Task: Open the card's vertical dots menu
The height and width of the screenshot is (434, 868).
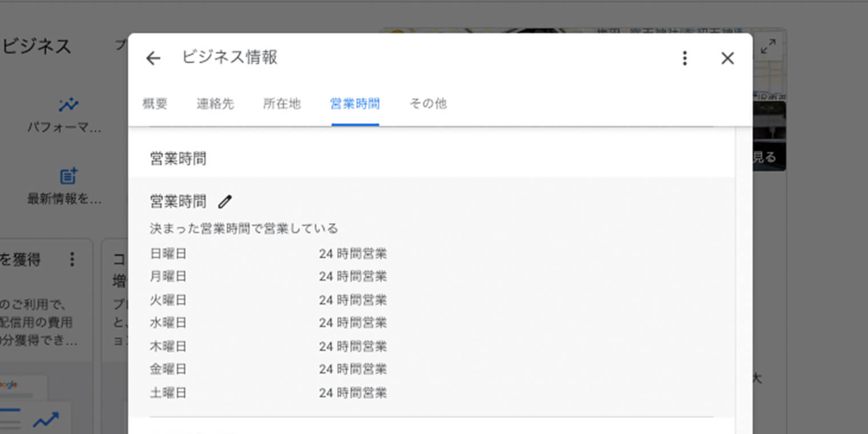Action: point(72,260)
